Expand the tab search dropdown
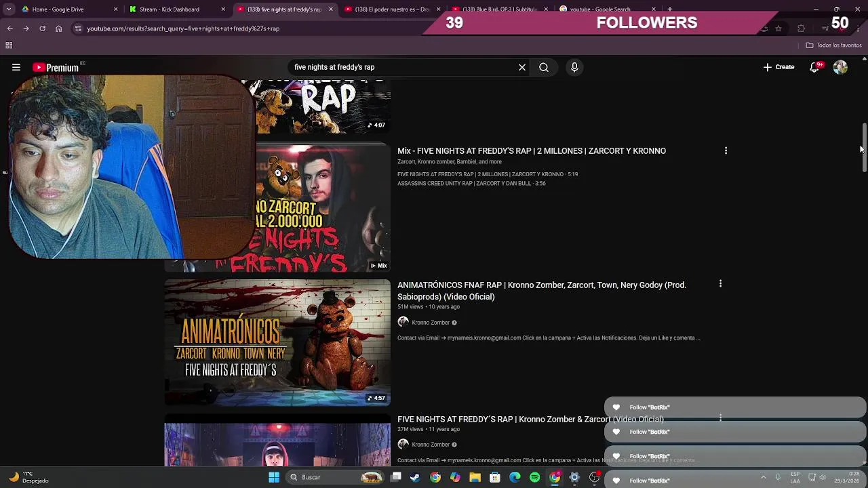 tap(9, 9)
